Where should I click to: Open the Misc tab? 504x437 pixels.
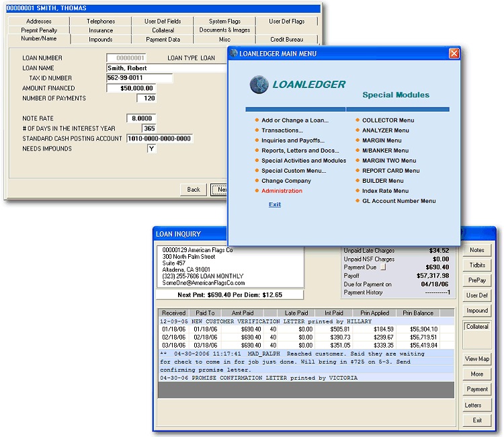pyautogui.click(x=224, y=39)
